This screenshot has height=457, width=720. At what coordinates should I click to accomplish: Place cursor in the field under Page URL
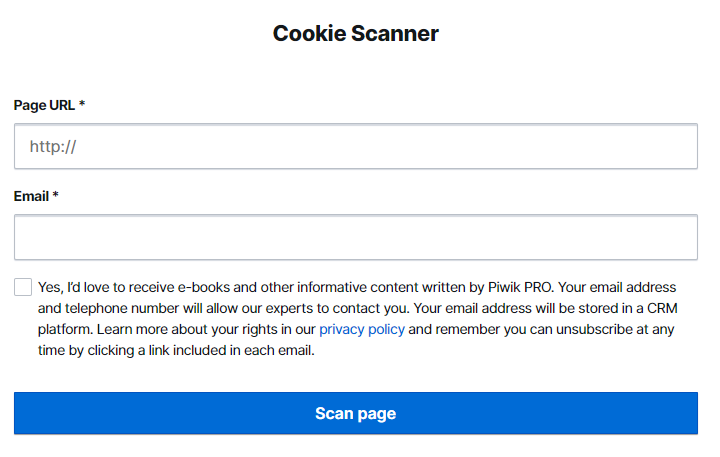[355, 146]
